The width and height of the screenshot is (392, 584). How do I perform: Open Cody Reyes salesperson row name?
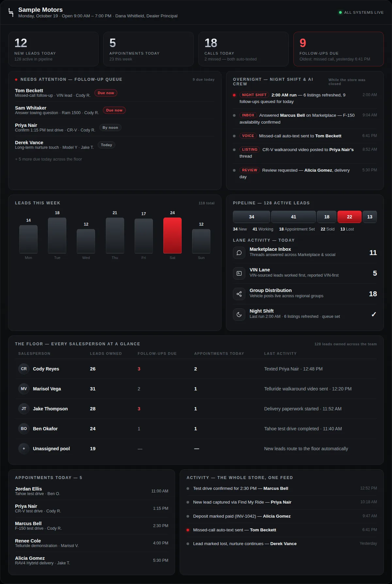coord(46,369)
